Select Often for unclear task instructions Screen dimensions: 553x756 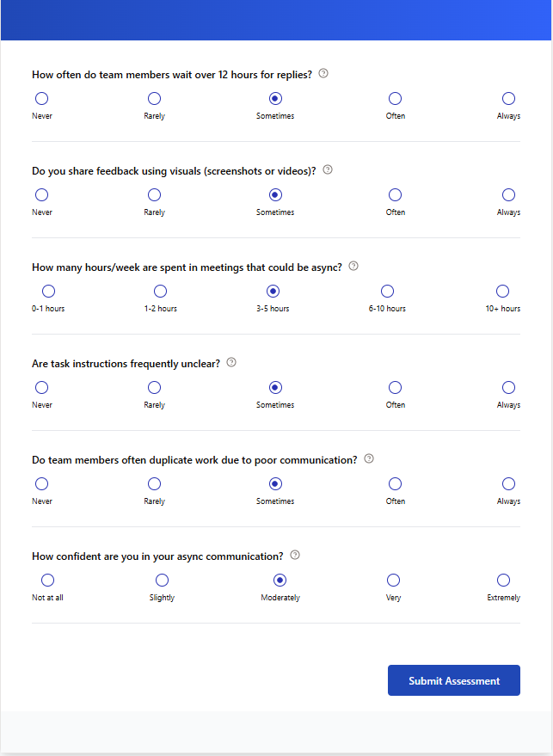click(x=395, y=387)
